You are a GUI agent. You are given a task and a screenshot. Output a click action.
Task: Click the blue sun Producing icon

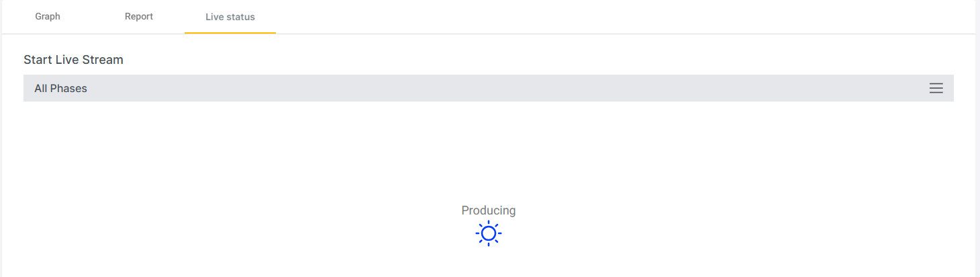click(489, 233)
